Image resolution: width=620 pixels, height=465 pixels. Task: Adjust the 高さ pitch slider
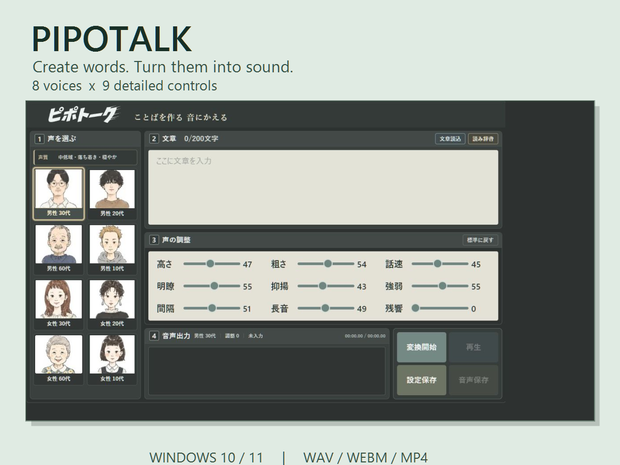click(x=212, y=264)
